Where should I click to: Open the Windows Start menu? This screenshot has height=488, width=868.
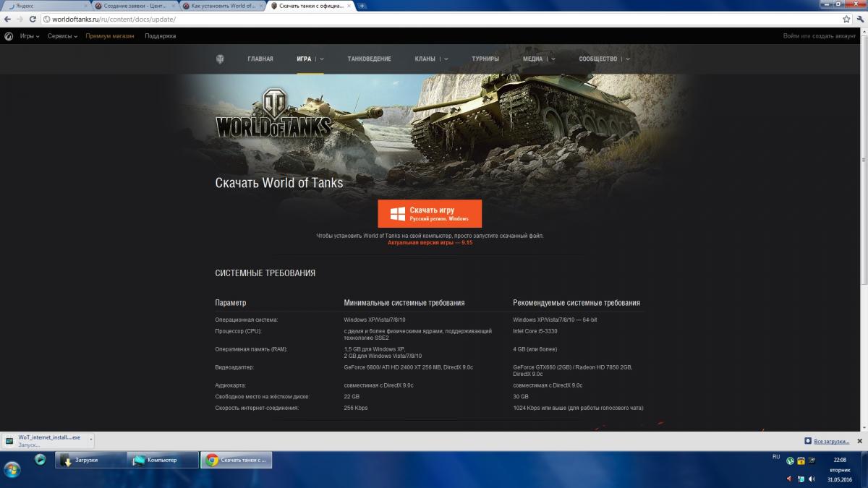click(x=12, y=469)
